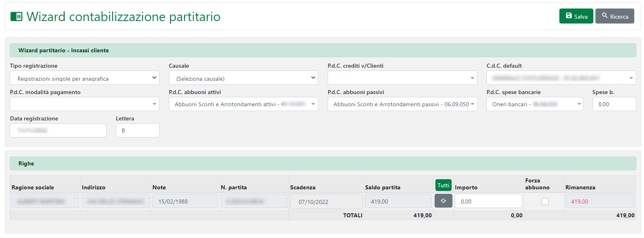Click the Salva button
This screenshot has width=644, height=238.
click(576, 16)
